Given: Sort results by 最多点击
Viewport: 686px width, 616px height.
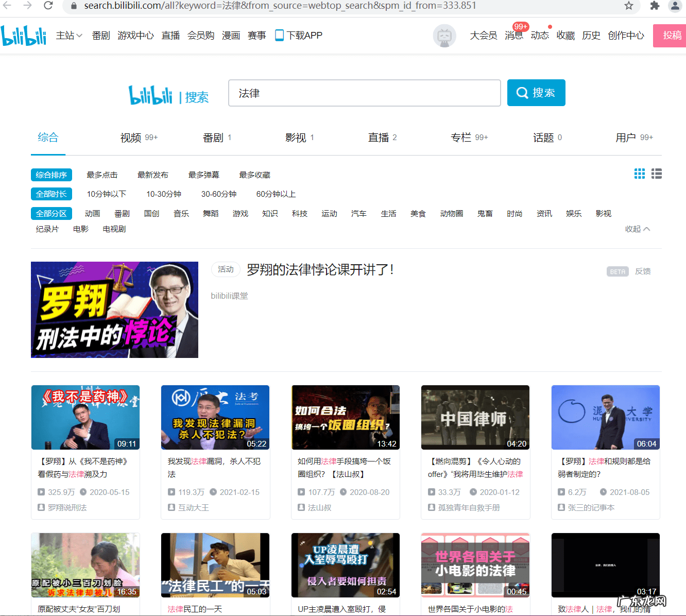Looking at the screenshot, I should (102, 175).
